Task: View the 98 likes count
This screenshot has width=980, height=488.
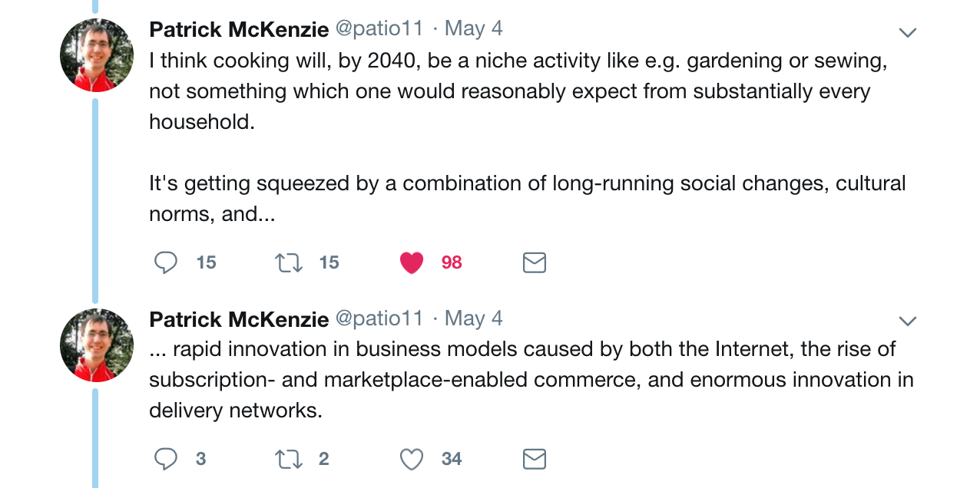Action: tap(450, 262)
